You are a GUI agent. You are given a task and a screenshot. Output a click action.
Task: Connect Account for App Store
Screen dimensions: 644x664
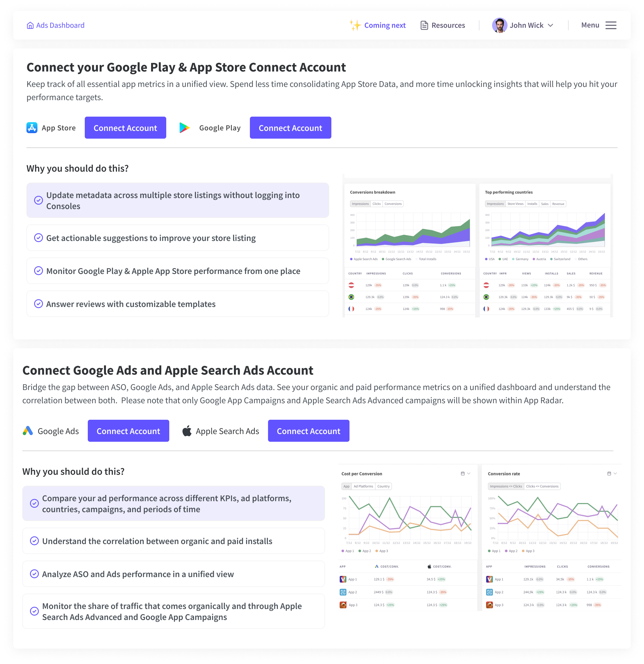tap(125, 128)
